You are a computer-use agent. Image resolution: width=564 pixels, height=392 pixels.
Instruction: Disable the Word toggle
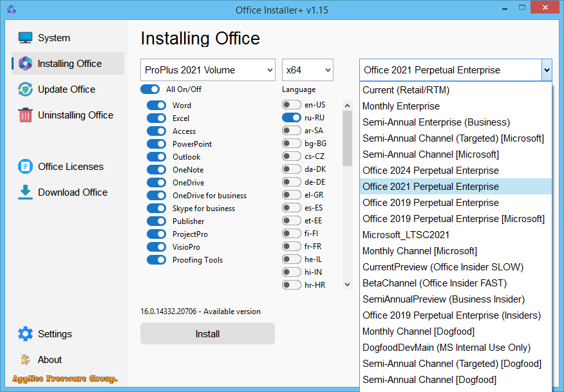[156, 106]
